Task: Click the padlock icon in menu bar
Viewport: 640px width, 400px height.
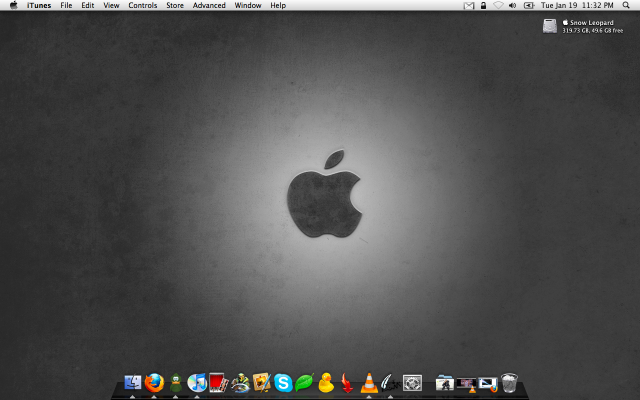Action: 483,5
